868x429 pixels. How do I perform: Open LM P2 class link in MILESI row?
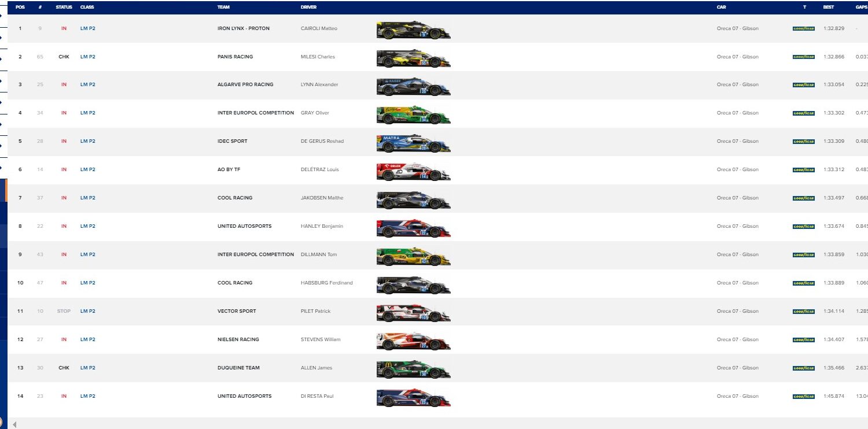tap(87, 57)
